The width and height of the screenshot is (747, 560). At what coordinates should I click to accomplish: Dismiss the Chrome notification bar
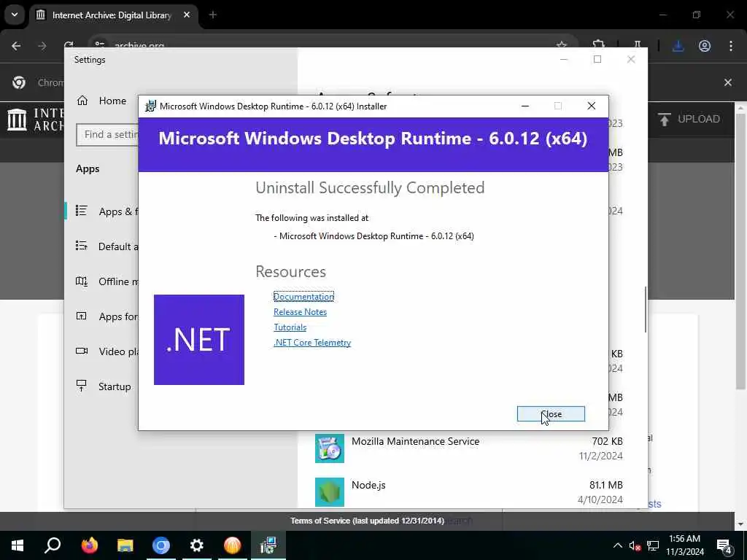coord(728,82)
